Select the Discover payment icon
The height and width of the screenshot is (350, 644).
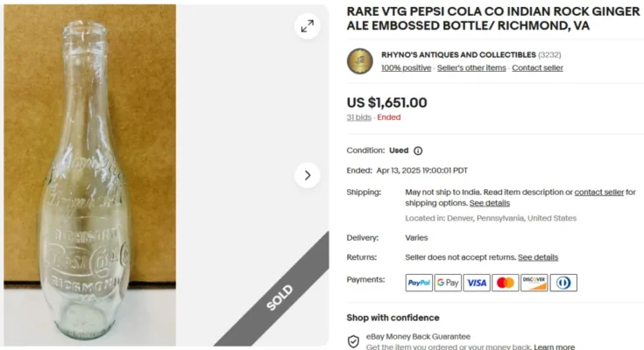pos(534,283)
